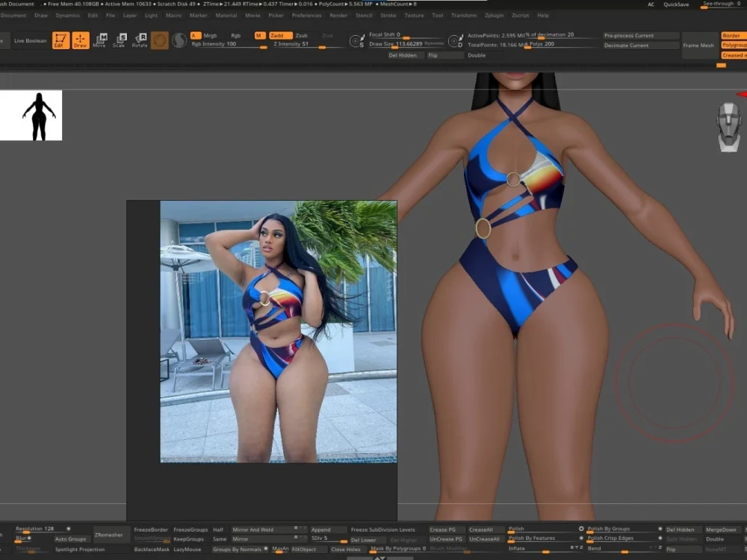Toggle FreezeGroups option

click(190, 529)
